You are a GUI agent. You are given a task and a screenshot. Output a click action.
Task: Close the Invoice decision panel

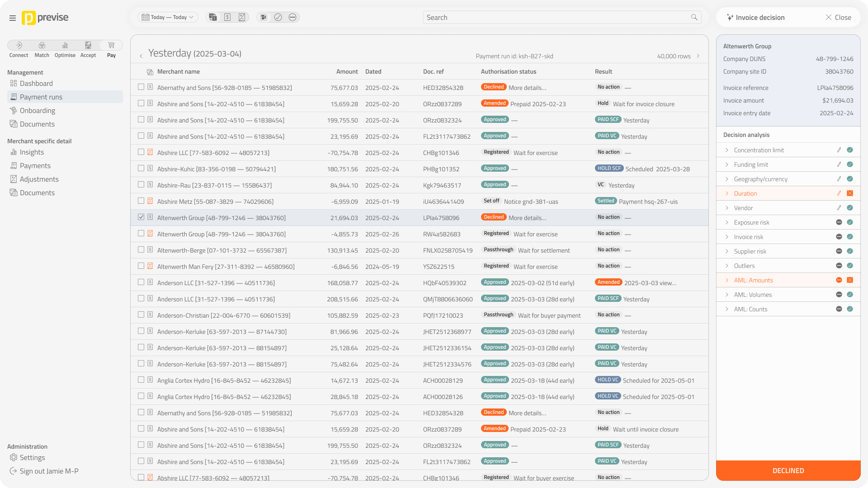(838, 18)
